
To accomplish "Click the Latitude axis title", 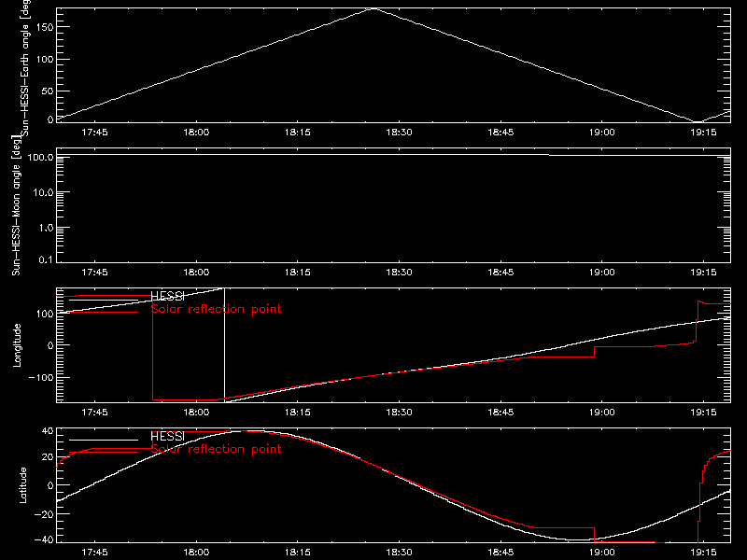I will tap(22, 484).
